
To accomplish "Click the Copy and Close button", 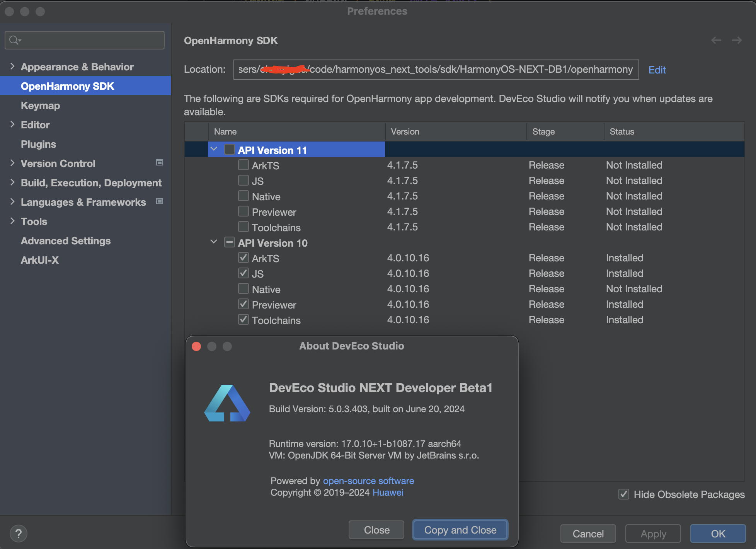I will [x=460, y=530].
